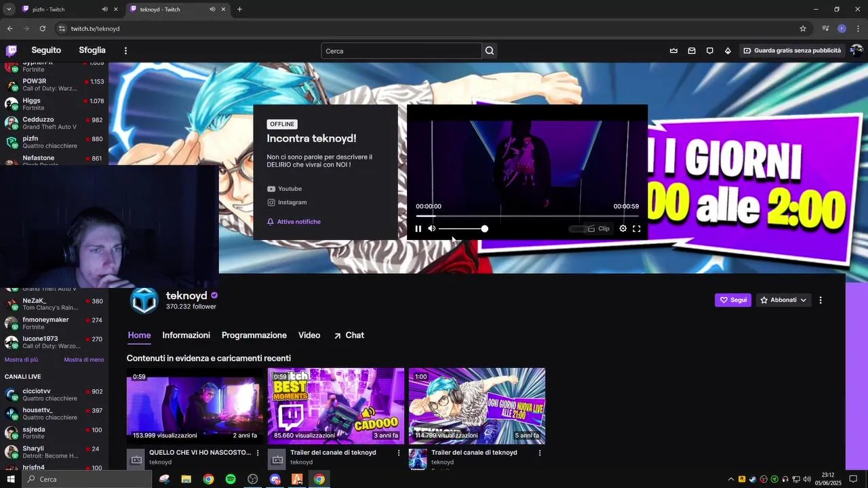The image size is (868, 488).
Task: Click the Seguito navigation item
Action: pos(46,51)
